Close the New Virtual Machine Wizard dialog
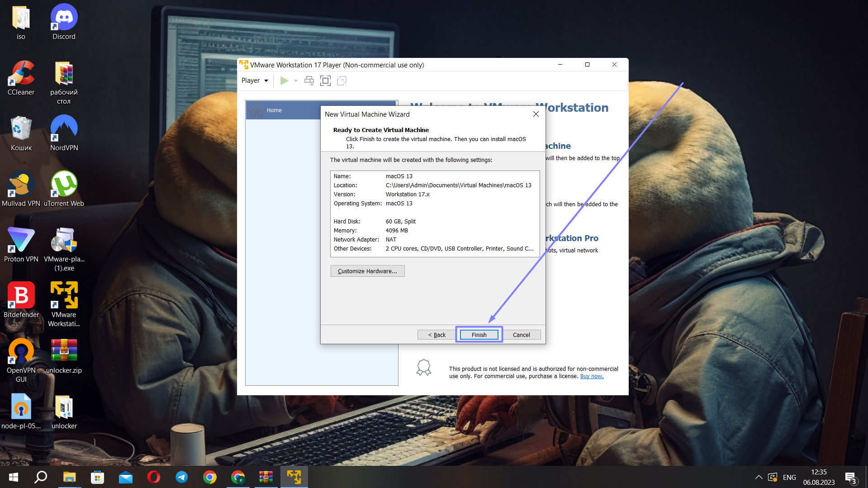Viewport: 868px width, 488px height. tap(536, 114)
